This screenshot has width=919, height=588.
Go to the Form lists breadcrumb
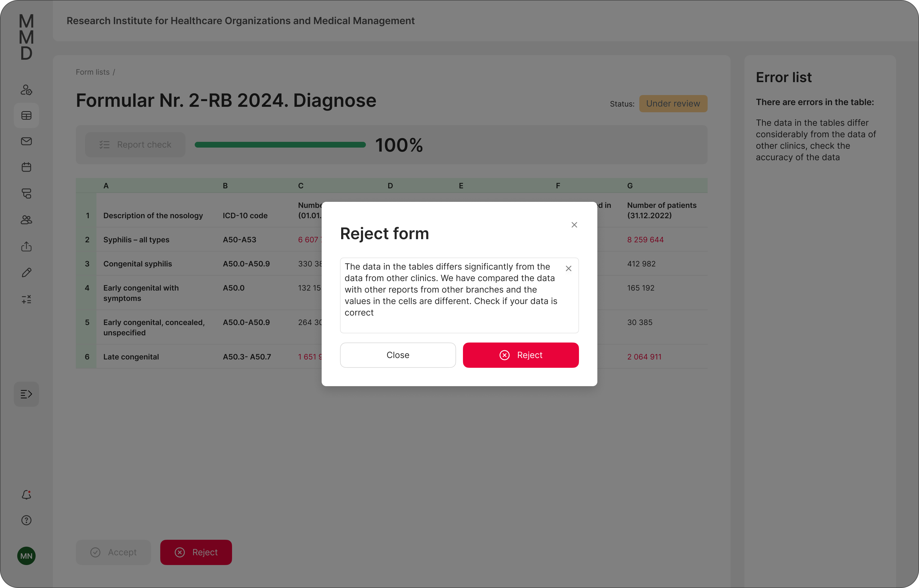coord(92,72)
